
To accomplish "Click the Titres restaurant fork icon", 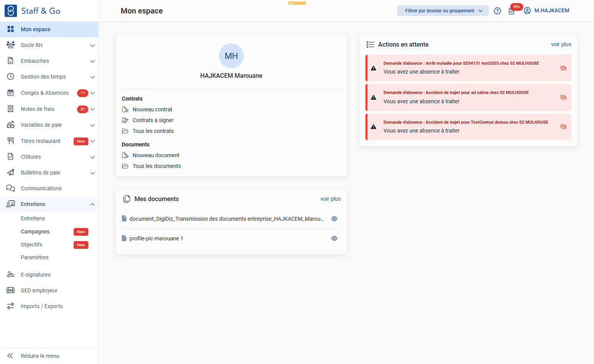I will [10, 141].
